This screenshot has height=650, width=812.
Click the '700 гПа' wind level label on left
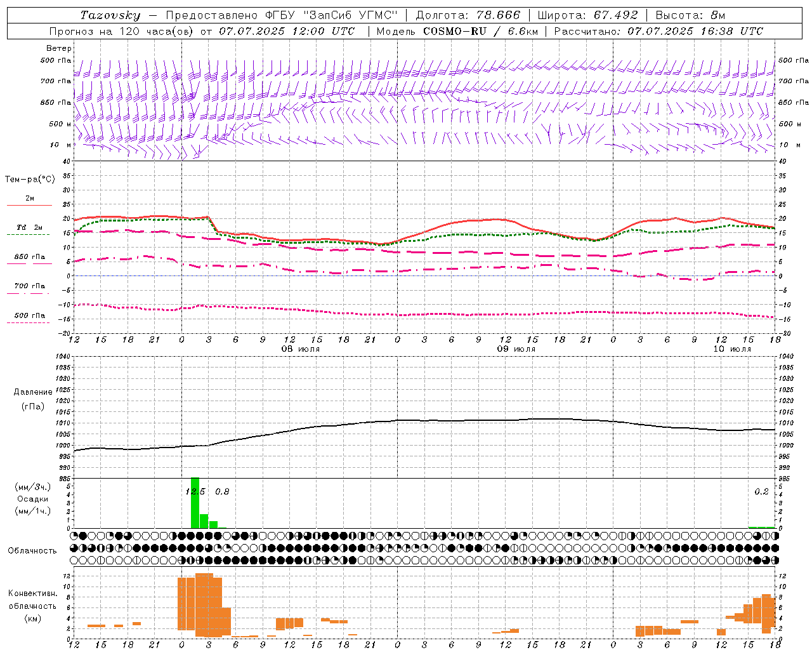(56, 82)
